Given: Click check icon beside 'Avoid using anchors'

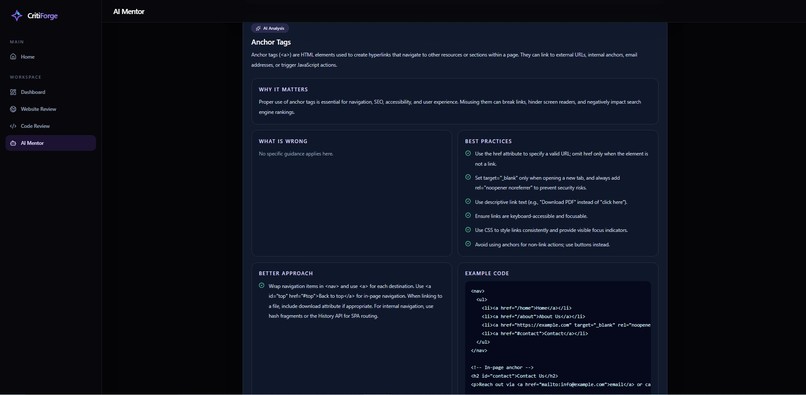Looking at the screenshot, I should click(468, 244).
